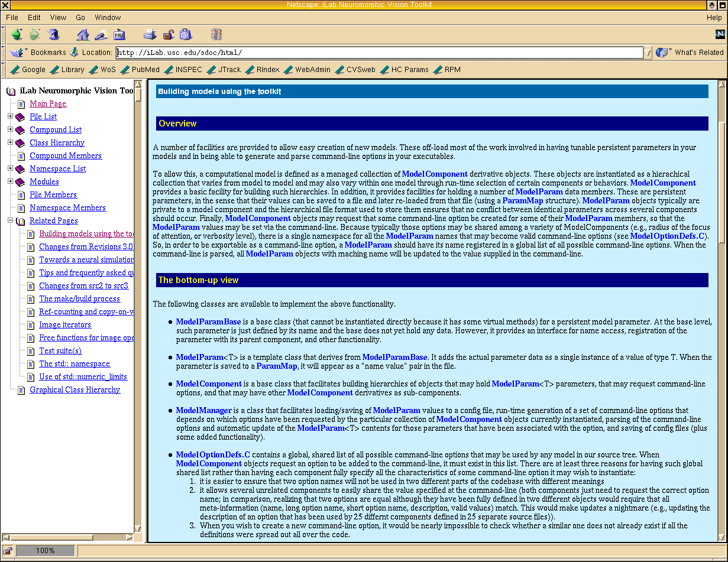Go to the Home page
Image resolution: width=728 pixels, height=562 pixels.
pyautogui.click(x=83, y=35)
